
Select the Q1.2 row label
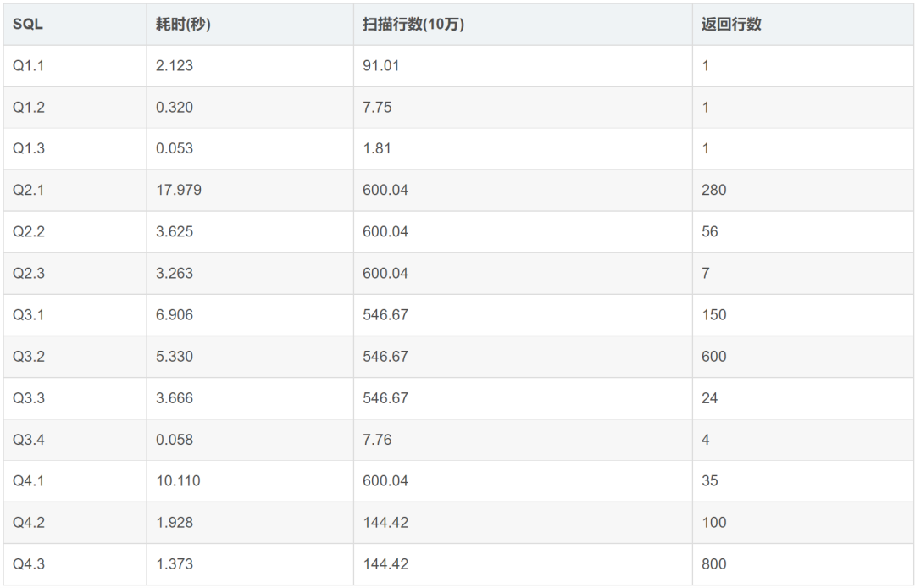29,108
